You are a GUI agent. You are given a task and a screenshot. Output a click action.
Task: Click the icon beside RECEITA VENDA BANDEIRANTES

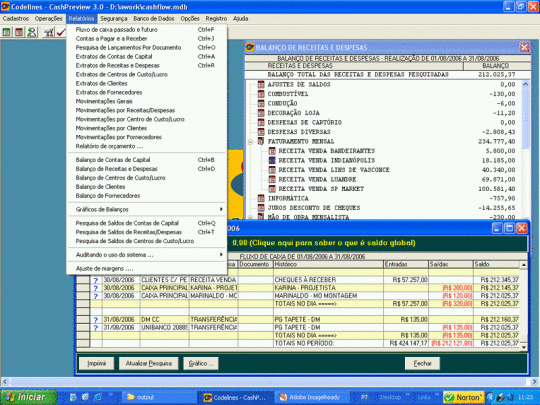coord(272,151)
